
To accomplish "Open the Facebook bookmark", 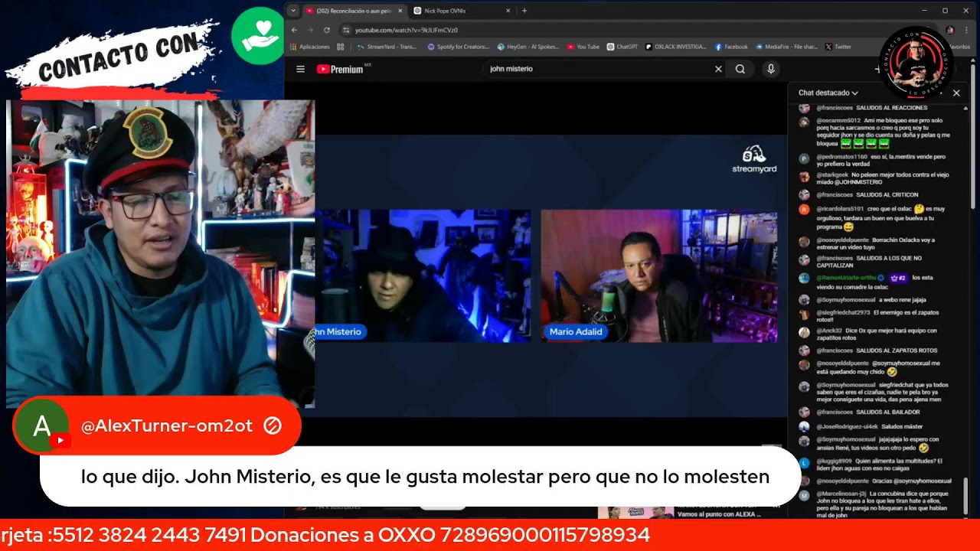I will pos(731,47).
